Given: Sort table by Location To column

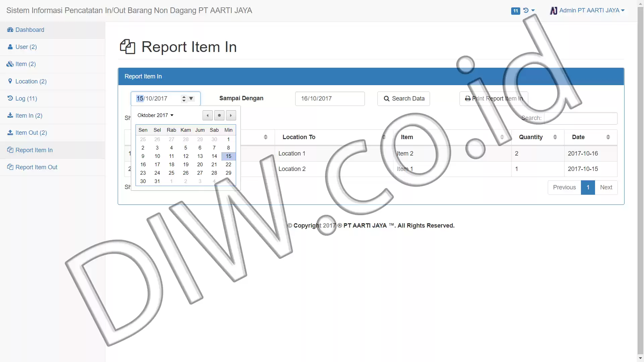Looking at the screenshot, I should click(334, 137).
